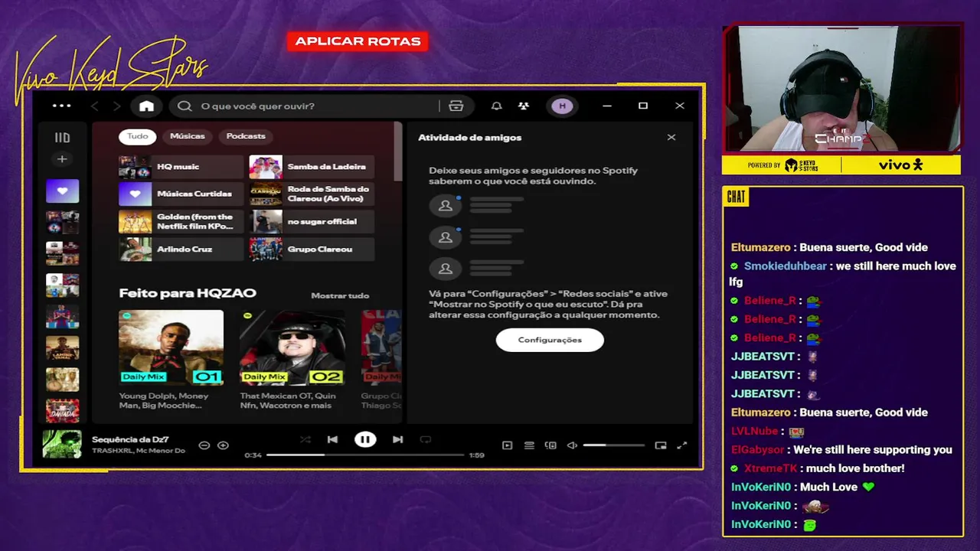Screen dimensions: 980x551
Task: Open connect to a device icon
Action: pyautogui.click(x=550, y=445)
